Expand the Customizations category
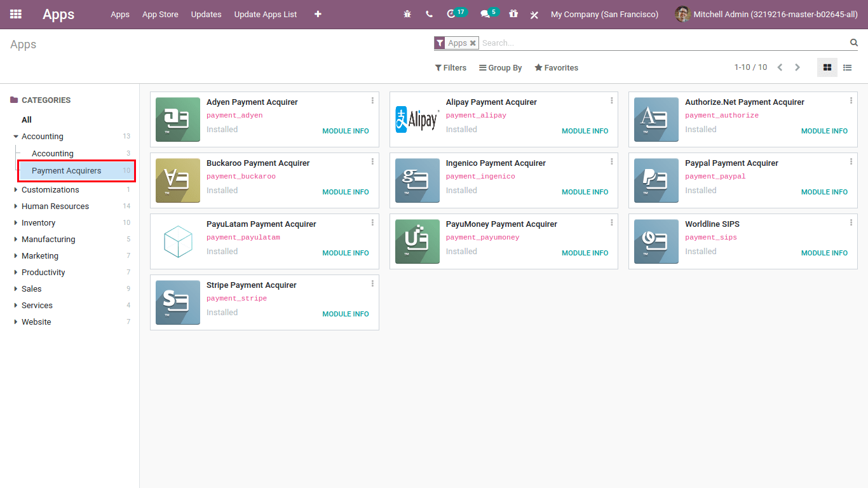Screen dimensions: 868x488 coord(16,189)
